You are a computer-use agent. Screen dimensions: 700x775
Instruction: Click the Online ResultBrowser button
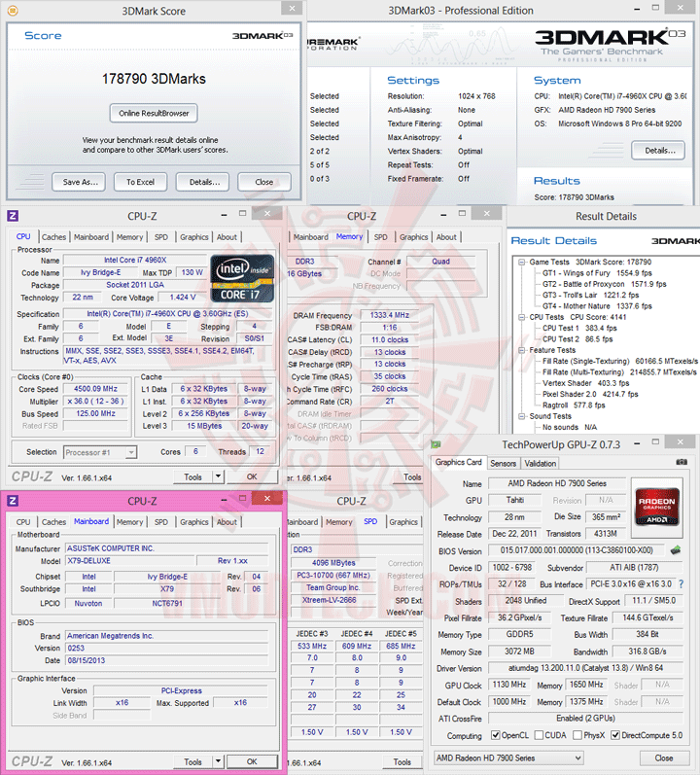[x=154, y=113]
